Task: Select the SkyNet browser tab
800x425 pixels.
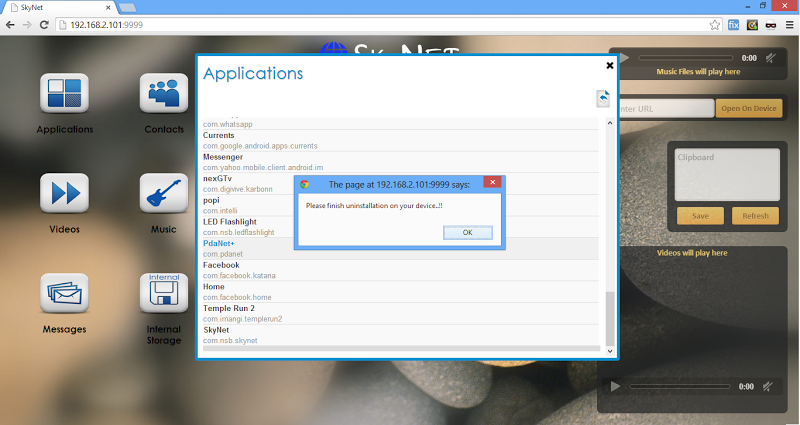Action: point(59,8)
